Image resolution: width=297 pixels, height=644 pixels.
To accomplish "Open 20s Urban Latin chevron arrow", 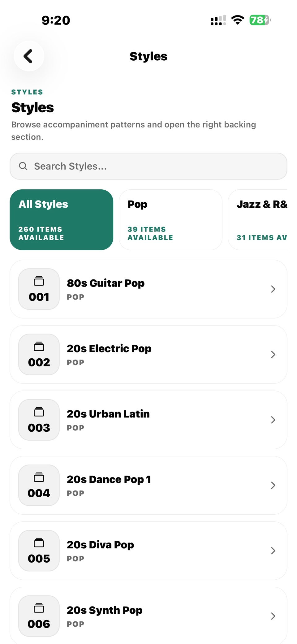I will pyautogui.click(x=273, y=420).
